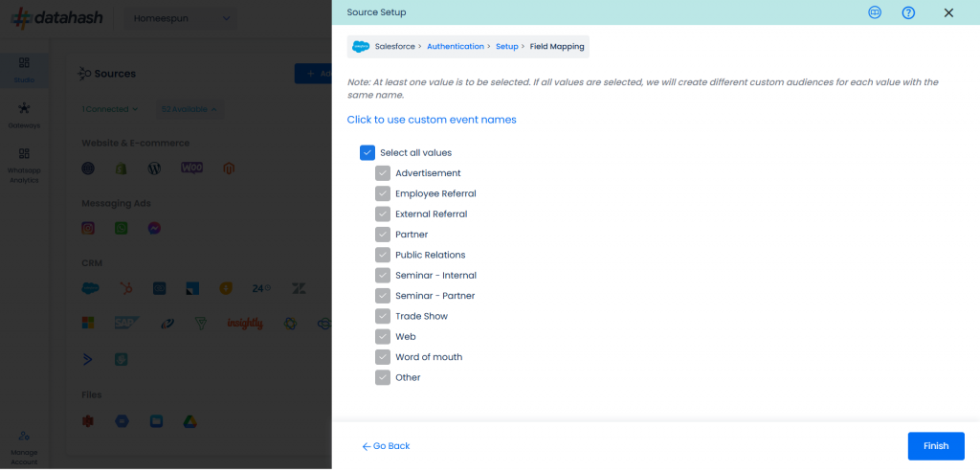The image size is (980, 472).
Task: Toggle the Seminar - Internal checkbox
Action: (x=383, y=275)
